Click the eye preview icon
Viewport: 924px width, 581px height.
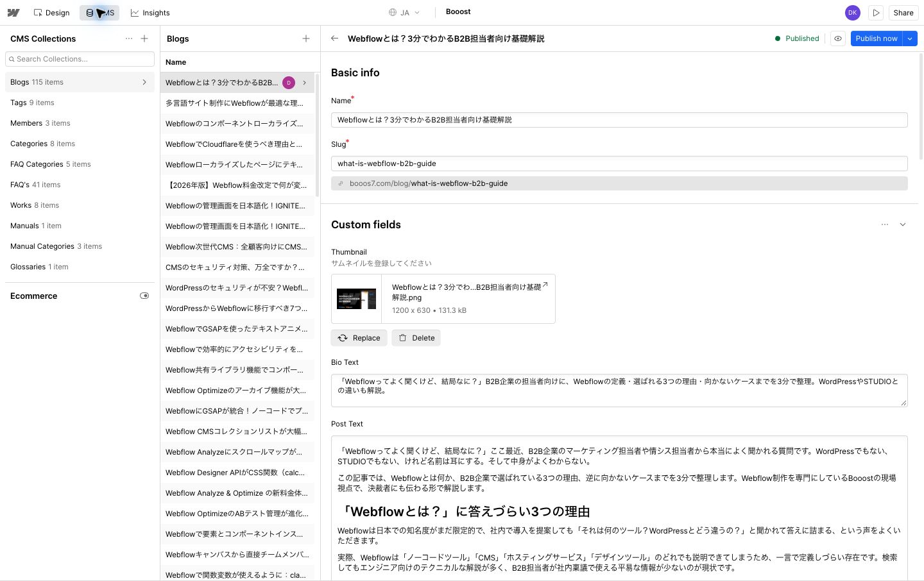tap(838, 38)
